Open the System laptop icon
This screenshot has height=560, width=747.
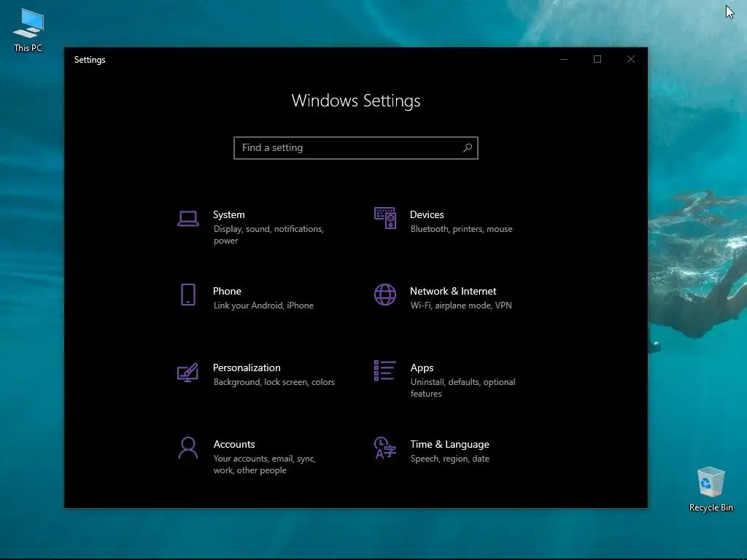click(x=188, y=219)
